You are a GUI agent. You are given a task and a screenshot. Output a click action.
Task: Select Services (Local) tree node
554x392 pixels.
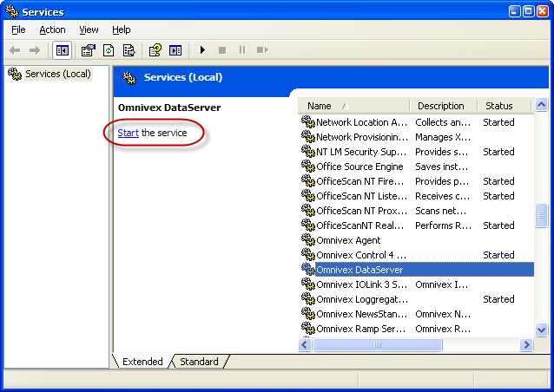58,74
